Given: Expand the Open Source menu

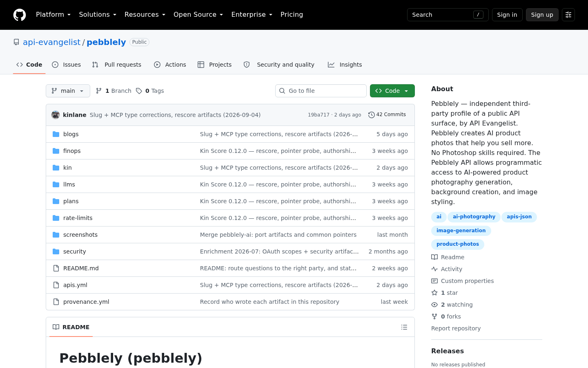Looking at the screenshot, I should pyautogui.click(x=198, y=15).
